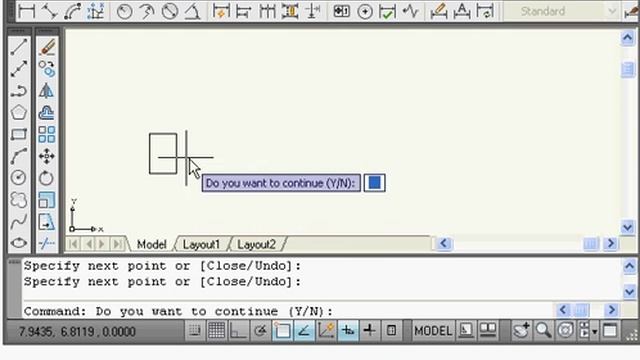
Task: Open the Standard dimension style dropdown
Action: tap(611, 11)
